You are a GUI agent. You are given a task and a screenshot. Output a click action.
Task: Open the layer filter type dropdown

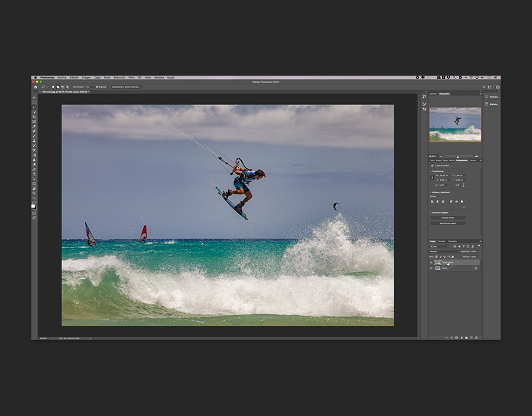(x=440, y=246)
